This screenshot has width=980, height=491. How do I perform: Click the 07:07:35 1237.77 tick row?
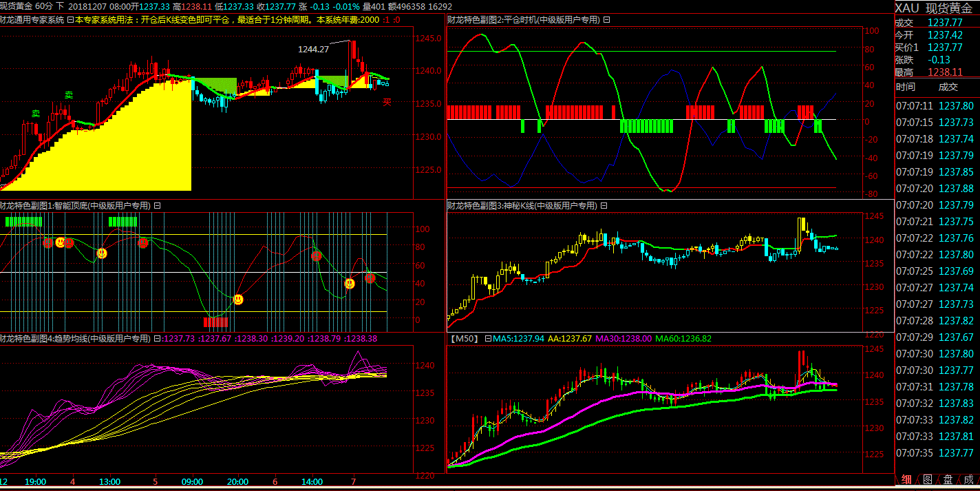point(937,453)
